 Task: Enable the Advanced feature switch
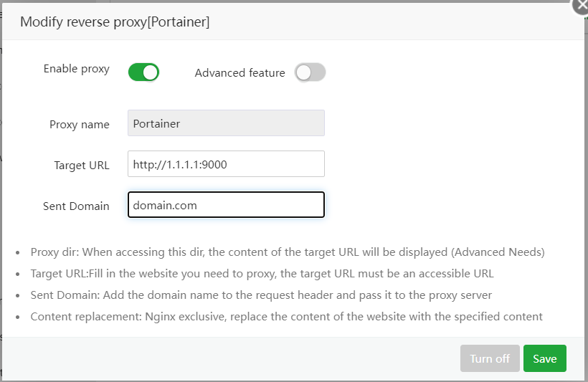(310, 72)
